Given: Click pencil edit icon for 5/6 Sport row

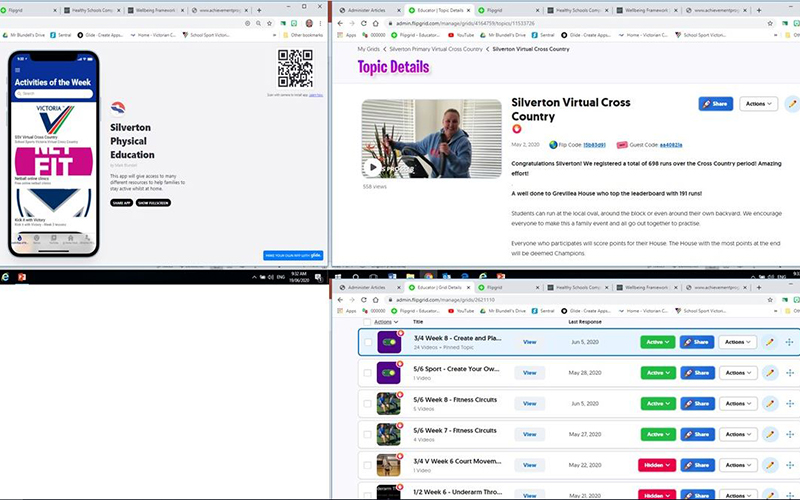Looking at the screenshot, I should tap(769, 373).
